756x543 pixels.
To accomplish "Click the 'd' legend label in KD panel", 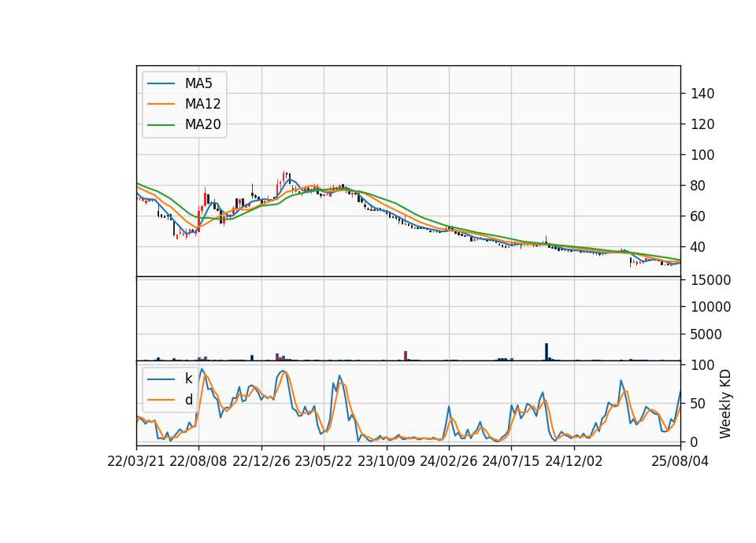I will tap(188, 400).
